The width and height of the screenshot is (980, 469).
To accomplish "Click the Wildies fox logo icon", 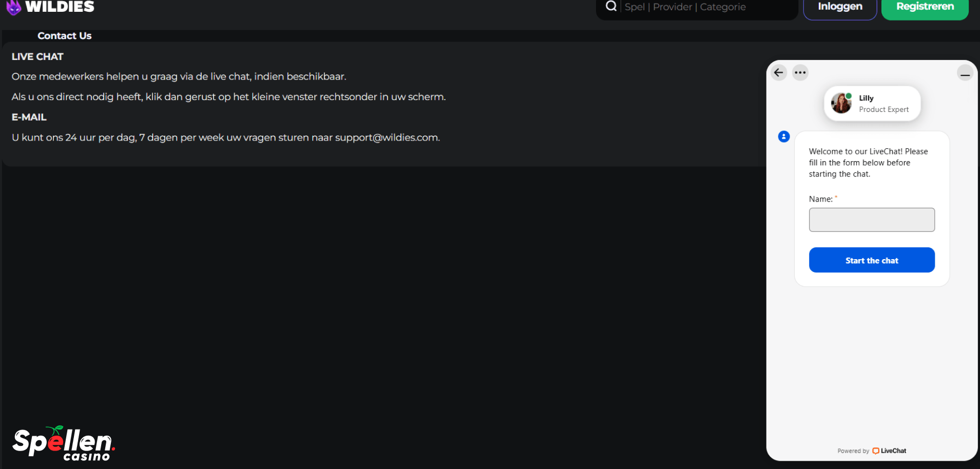I will click(x=14, y=7).
